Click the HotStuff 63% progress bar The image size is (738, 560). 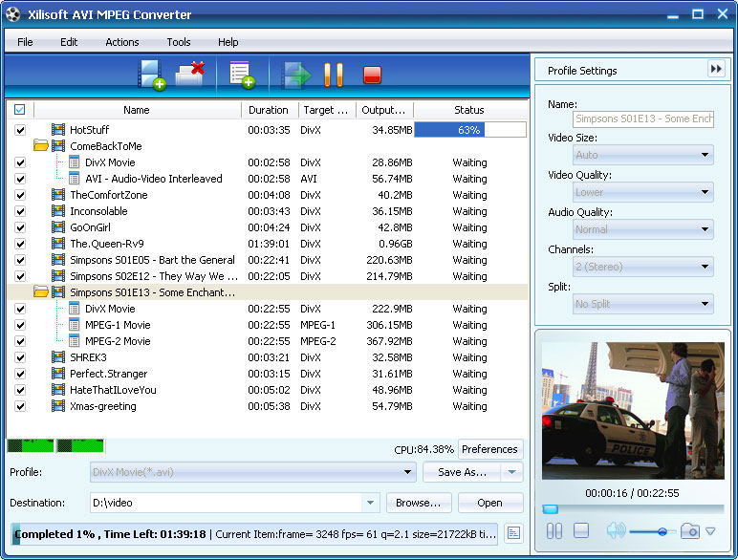coord(469,129)
